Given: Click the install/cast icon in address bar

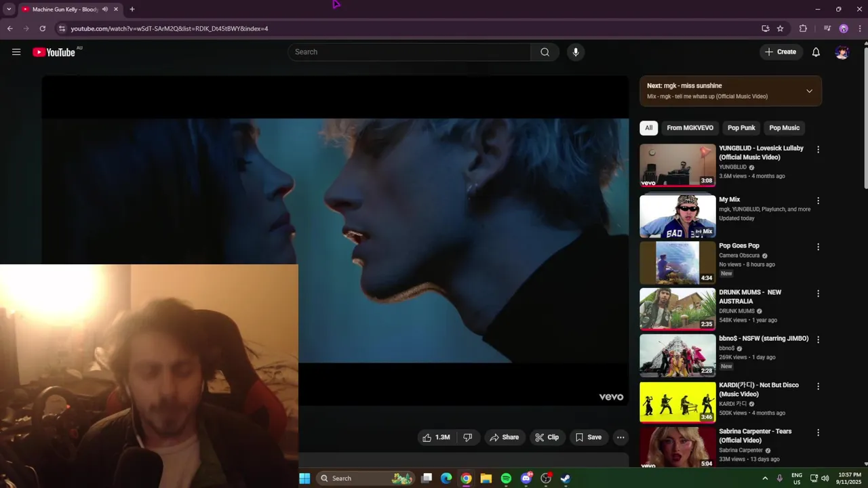Looking at the screenshot, I should point(766,28).
